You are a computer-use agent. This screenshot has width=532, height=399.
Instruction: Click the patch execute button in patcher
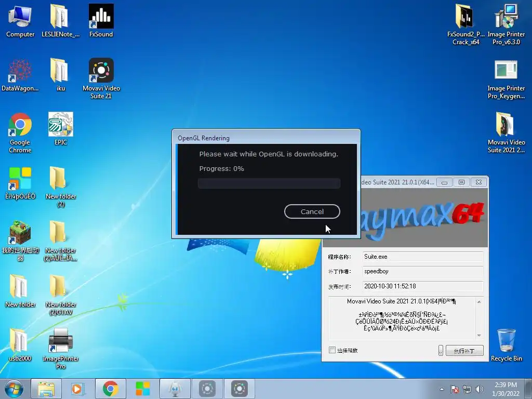pyautogui.click(x=464, y=351)
